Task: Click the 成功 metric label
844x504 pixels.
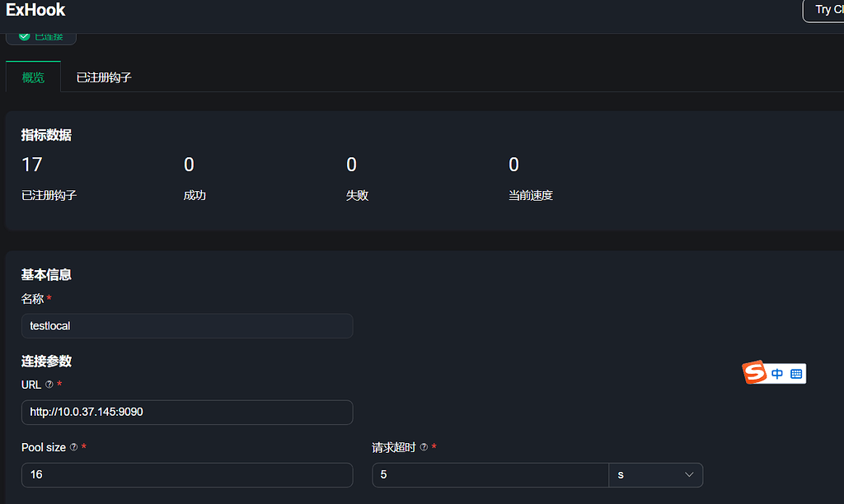Action: tap(195, 196)
